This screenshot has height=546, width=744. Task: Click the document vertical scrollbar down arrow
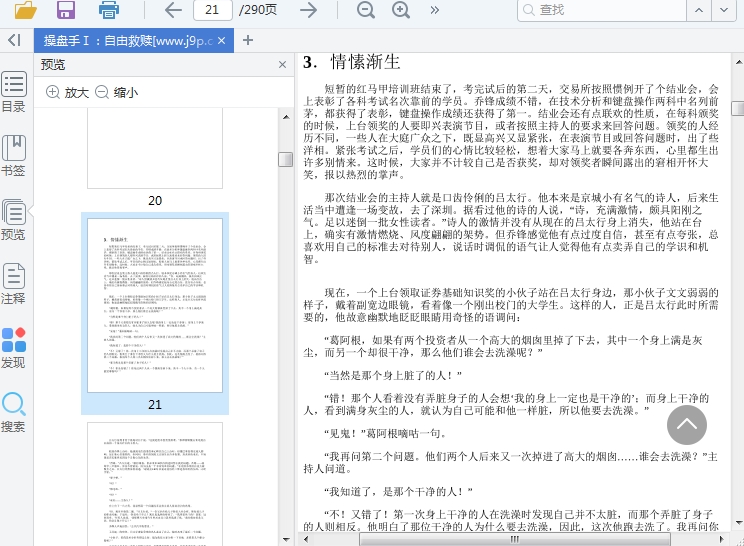pos(738,523)
